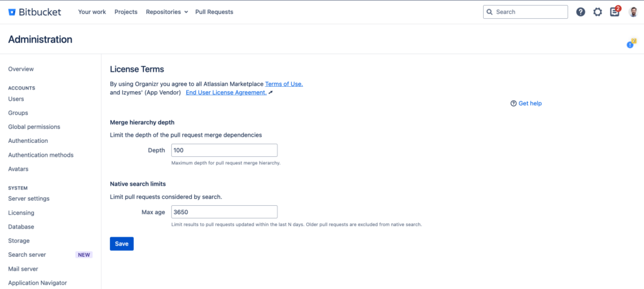
Task: Go to Your work in navigation
Action: 92,12
